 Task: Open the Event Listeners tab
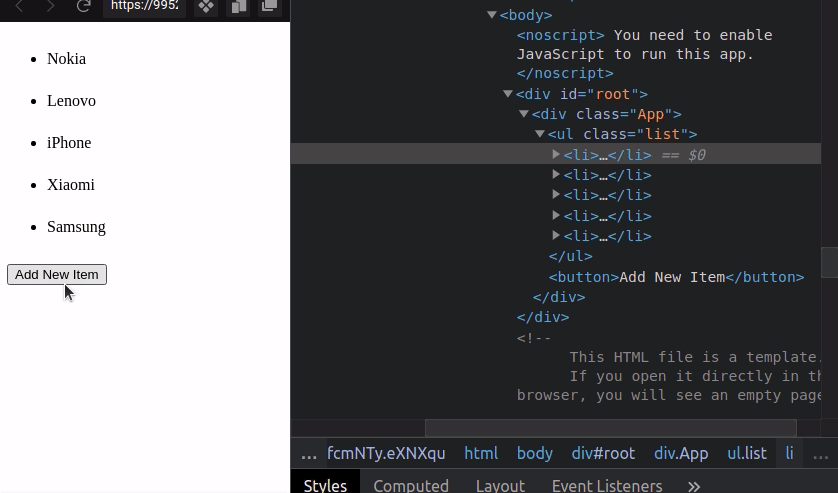coord(607,486)
